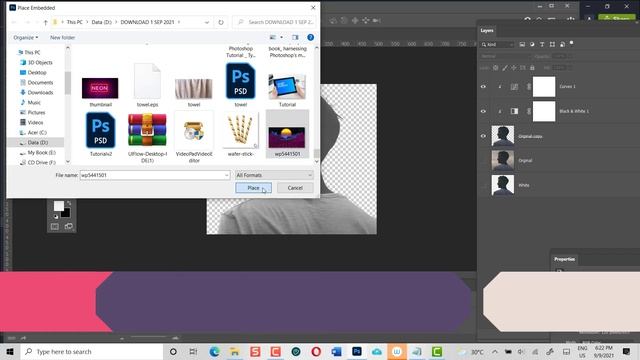Filter layers by smart object icon
Image resolution: width=640 pixels, height=360 pixels.
coord(562,44)
